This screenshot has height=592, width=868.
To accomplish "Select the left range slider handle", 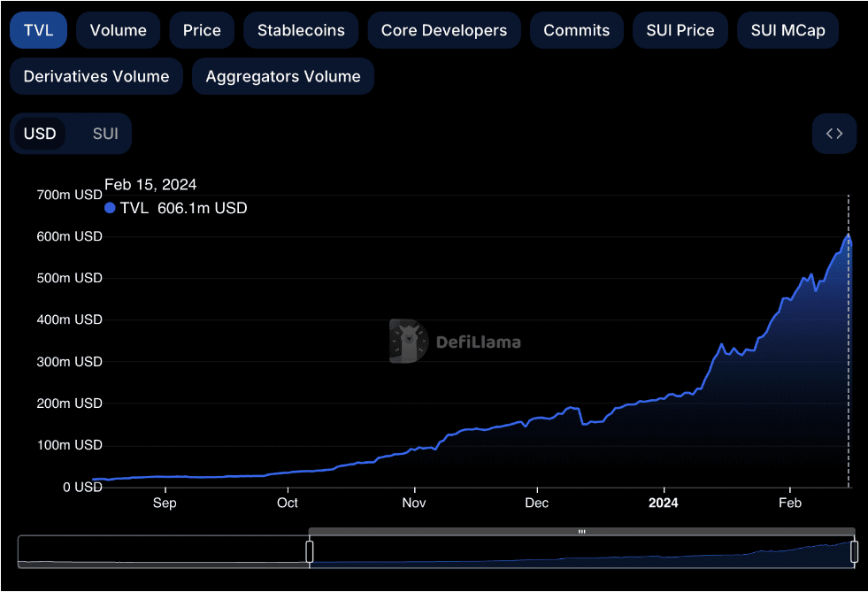I will click(x=310, y=551).
